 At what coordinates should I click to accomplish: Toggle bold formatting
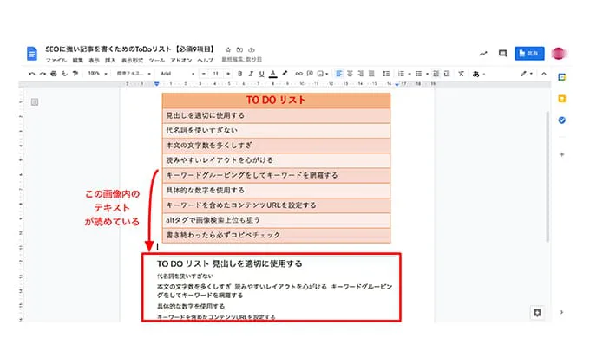pyautogui.click(x=239, y=74)
